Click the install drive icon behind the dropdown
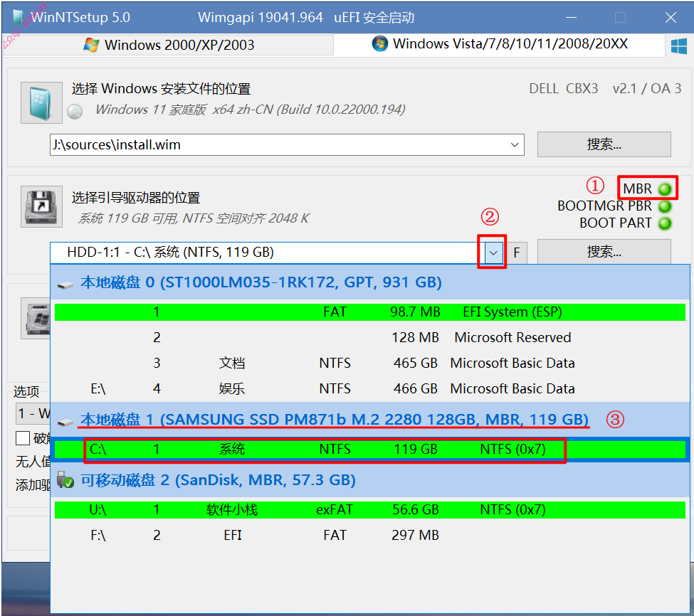Viewport: 694px width, 616px height. [x=36, y=319]
